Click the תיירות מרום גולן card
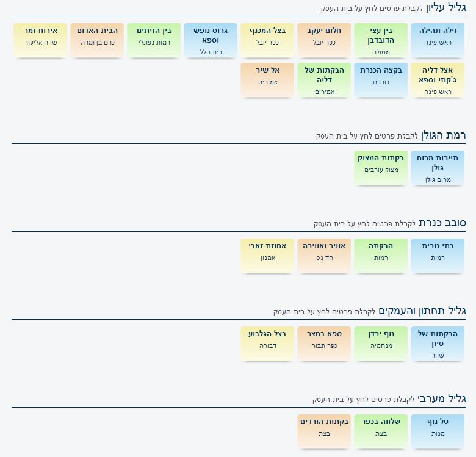Image resolution: width=476 pixels, height=457 pixels. point(438,168)
